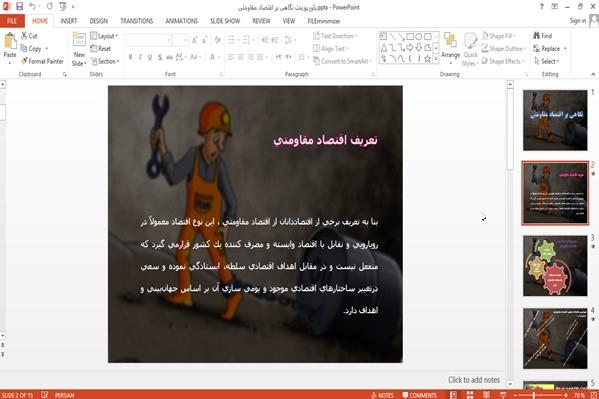Screen dimensions: 599x399
Task: Toggle text Shadow
Action: coord(160,57)
